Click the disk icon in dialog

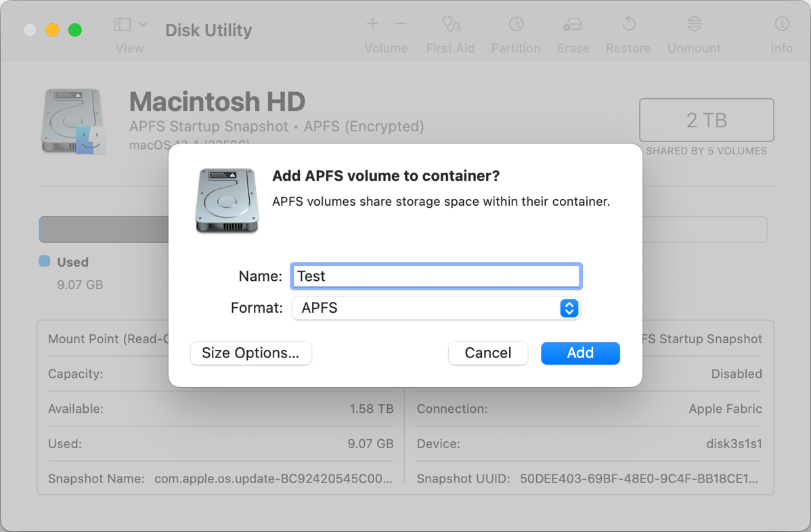[227, 201]
